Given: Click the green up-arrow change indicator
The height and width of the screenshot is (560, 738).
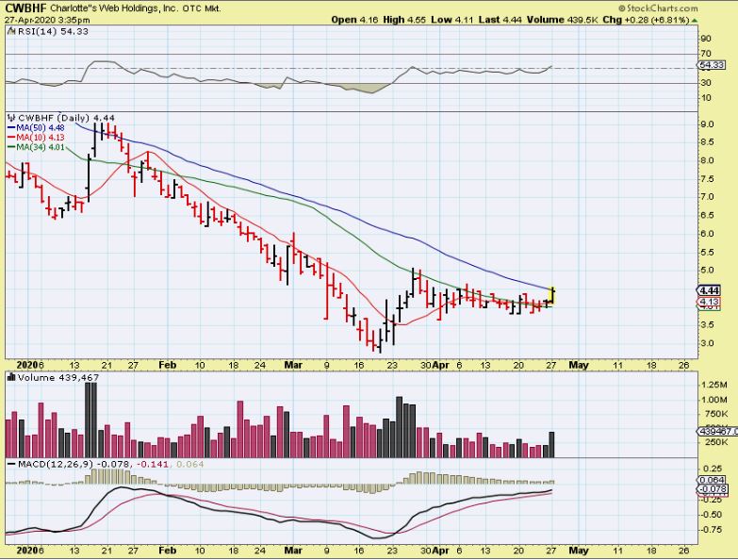Looking at the screenshot, I should 695,20.
